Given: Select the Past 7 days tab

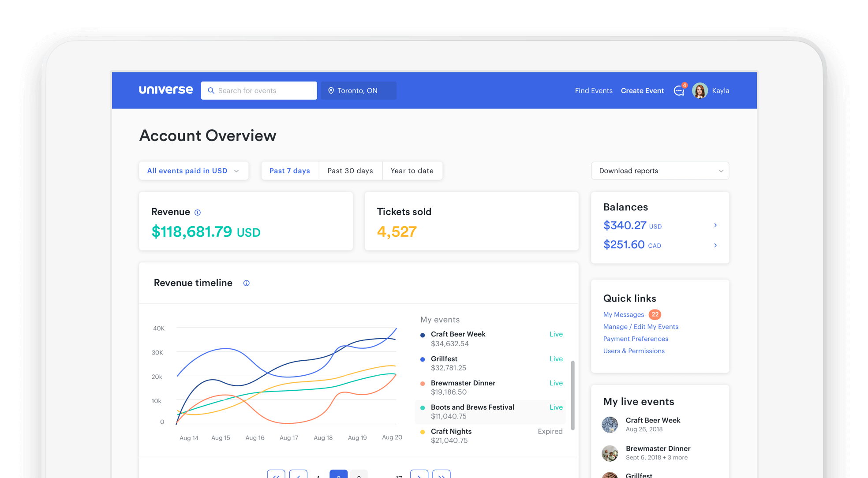Looking at the screenshot, I should coord(290,171).
